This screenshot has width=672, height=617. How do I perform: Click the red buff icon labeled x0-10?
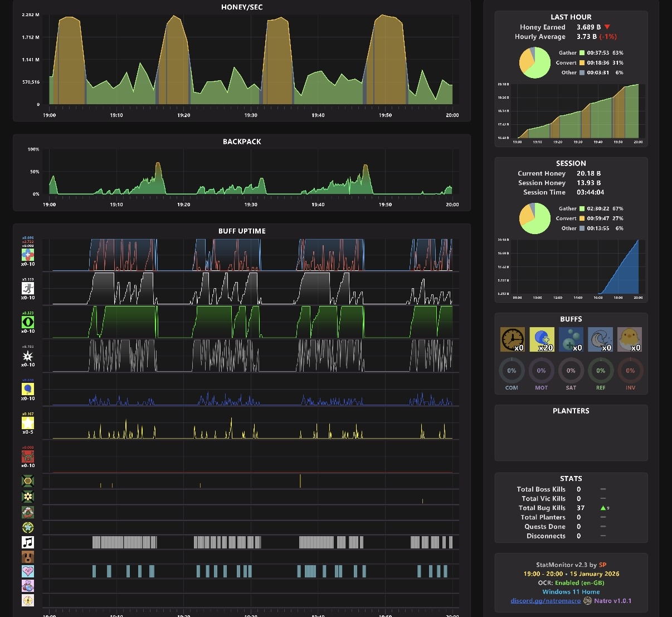[28, 456]
